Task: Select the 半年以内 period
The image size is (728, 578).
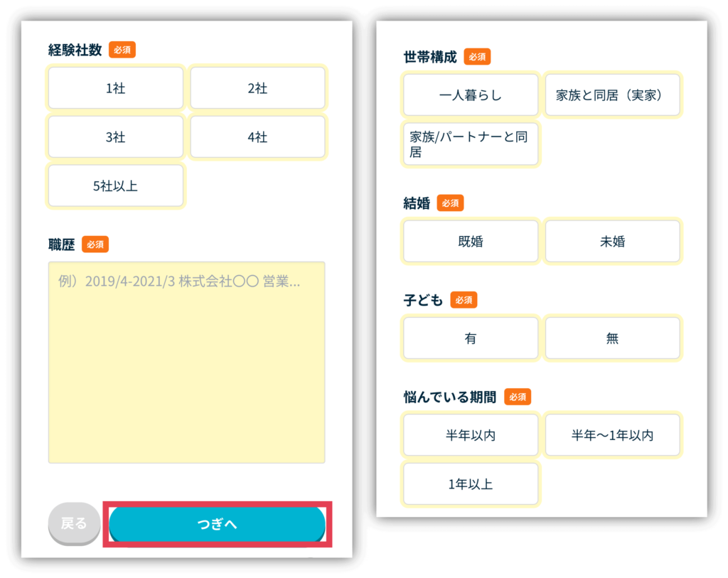Action: click(x=471, y=435)
